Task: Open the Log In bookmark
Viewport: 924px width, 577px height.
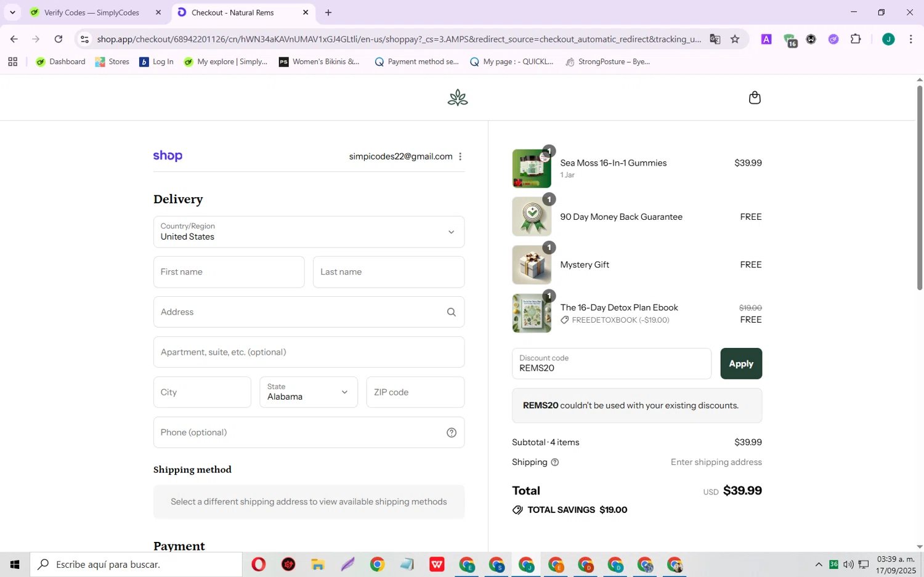Action: click(x=156, y=62)
